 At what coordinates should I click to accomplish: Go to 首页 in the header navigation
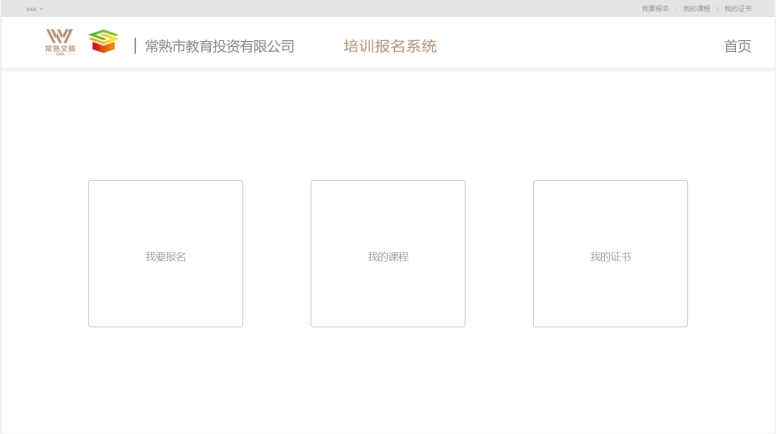pyautogui.click(x=737, y=46)
